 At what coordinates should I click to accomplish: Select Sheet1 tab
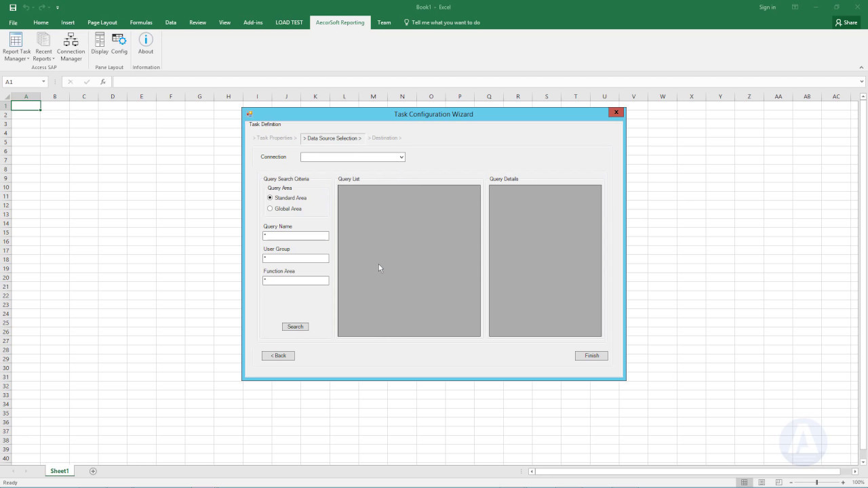[60, 471]
